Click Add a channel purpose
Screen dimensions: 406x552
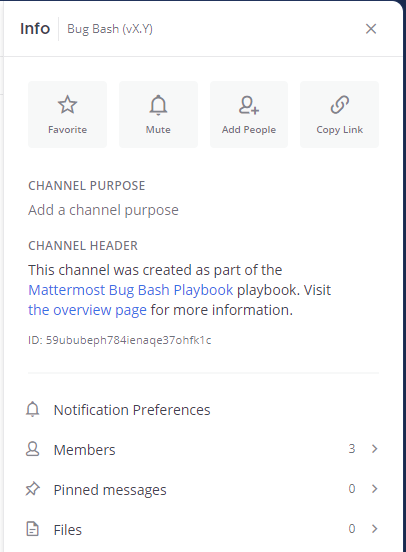point(103,210)
